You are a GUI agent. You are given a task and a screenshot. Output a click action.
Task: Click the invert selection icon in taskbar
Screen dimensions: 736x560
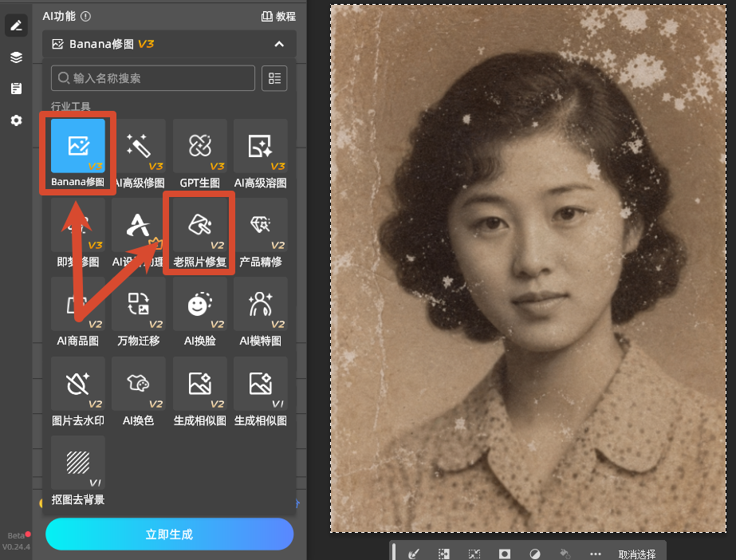click(x=443, y=554)
